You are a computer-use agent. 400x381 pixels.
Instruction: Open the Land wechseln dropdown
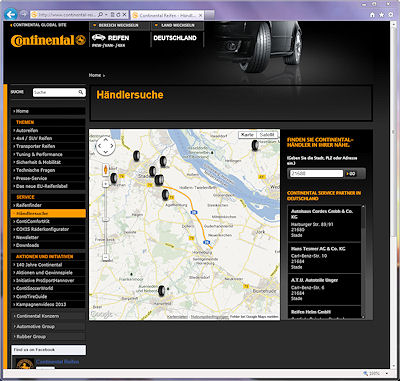tap(177, 25)
